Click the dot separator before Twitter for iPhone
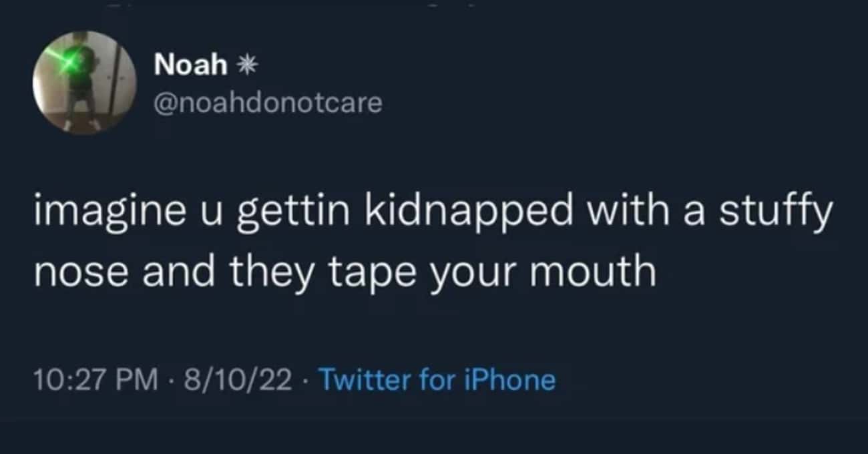 (x=306, y=381)
